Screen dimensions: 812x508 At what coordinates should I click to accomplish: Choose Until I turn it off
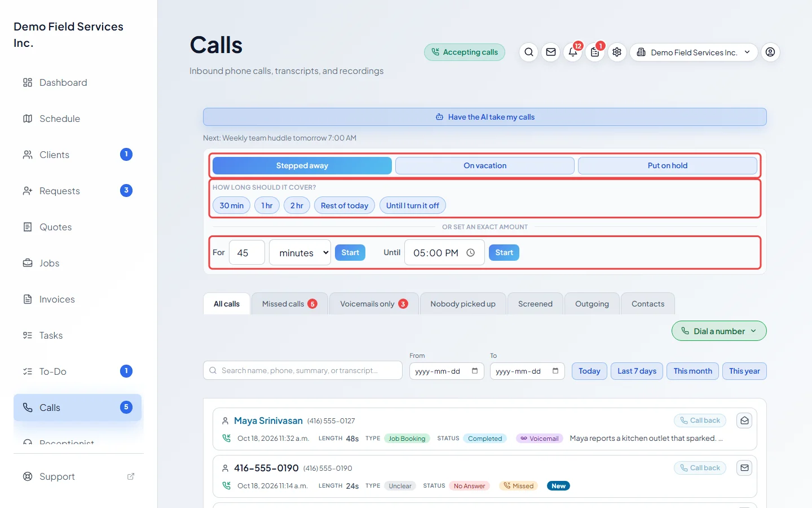click(x=413, y=205)
